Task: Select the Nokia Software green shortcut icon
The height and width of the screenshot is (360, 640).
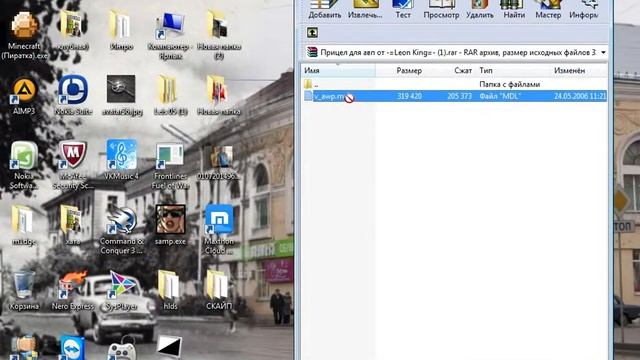Action: [24, 165]
